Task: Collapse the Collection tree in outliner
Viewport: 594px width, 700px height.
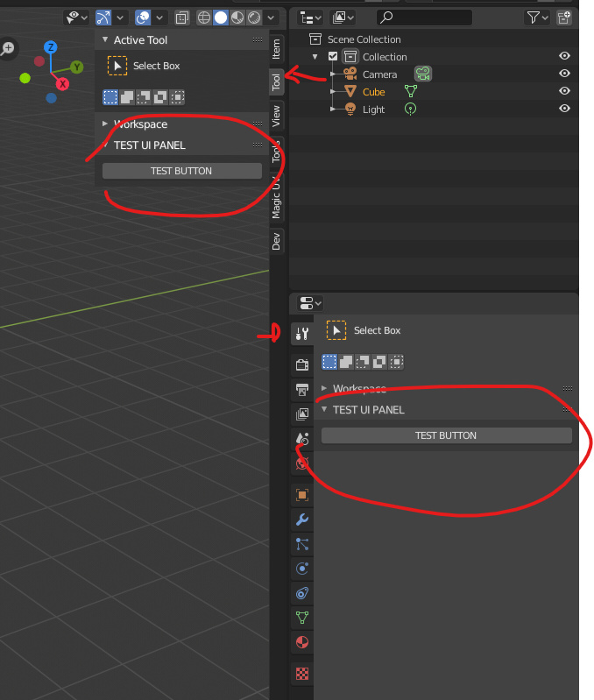Action: point(315,57)
